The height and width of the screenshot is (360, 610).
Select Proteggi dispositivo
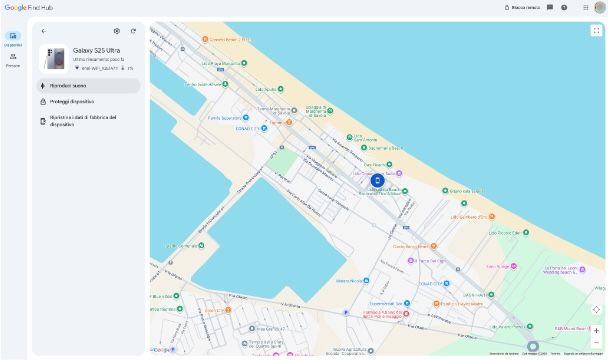coord(88,102)
